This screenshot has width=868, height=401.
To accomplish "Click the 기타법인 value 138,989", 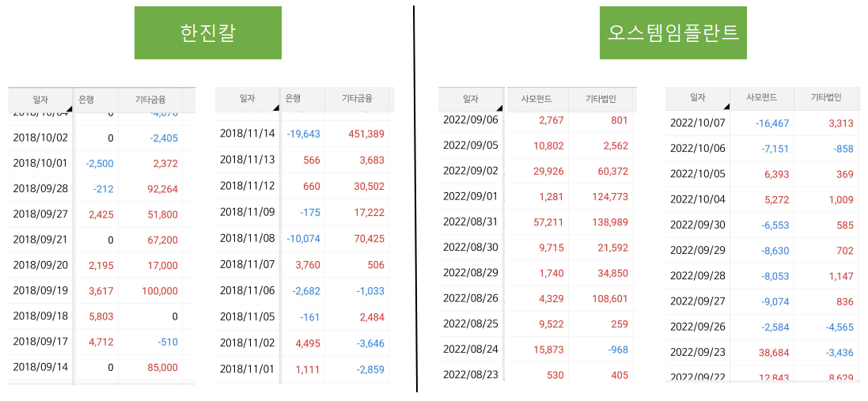I will pyautogui.click(x=610, y=222).
